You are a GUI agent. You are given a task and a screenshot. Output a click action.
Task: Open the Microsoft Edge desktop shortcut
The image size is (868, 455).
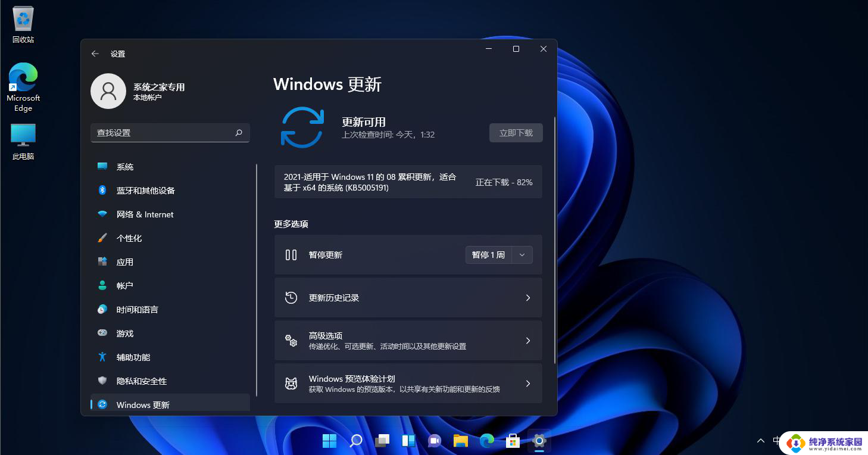pyautogui.click(x=23, y=87)
